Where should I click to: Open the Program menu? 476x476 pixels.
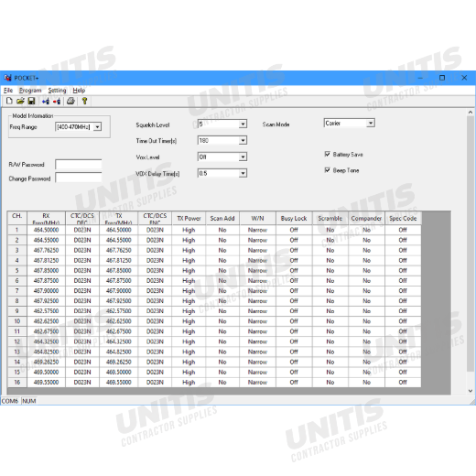click(30, 91)
